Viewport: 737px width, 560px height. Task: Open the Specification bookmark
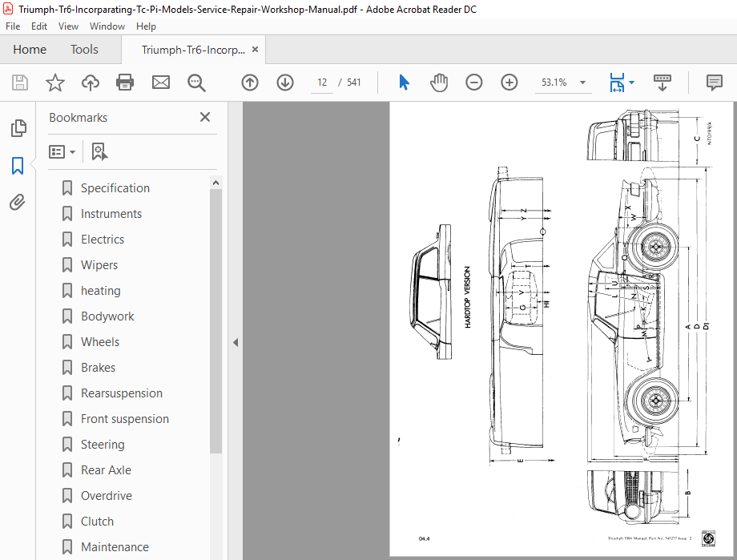coord(115,188)
